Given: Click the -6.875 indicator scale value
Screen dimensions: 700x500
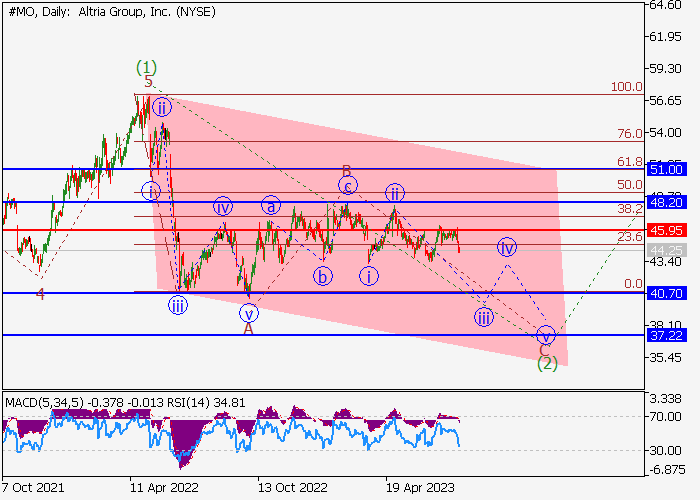Looking at the screenshot, I should [666, 470].
